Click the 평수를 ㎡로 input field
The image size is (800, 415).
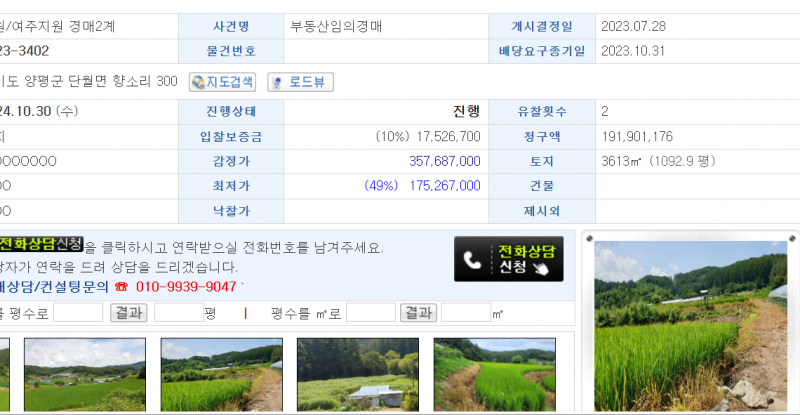click(371, 312)
